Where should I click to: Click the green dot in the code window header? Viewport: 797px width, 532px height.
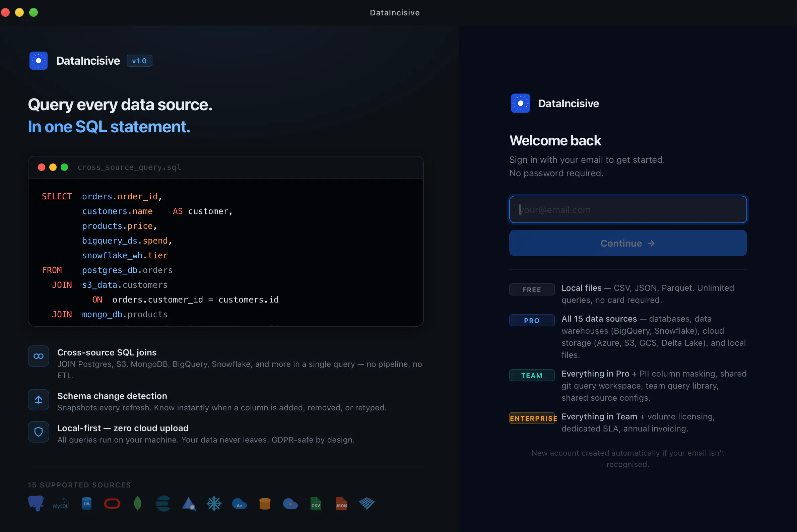tap(64, 167)
